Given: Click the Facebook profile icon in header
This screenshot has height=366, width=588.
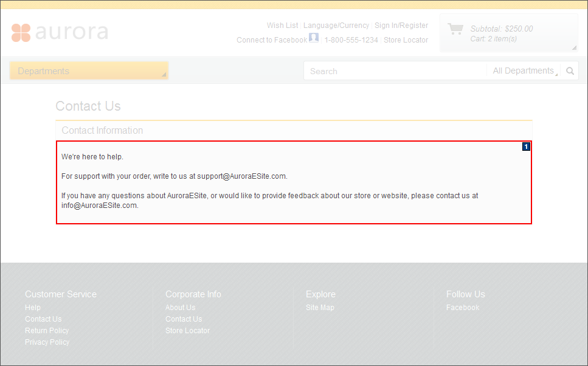Looking at the screenshot, I should 313,38.
